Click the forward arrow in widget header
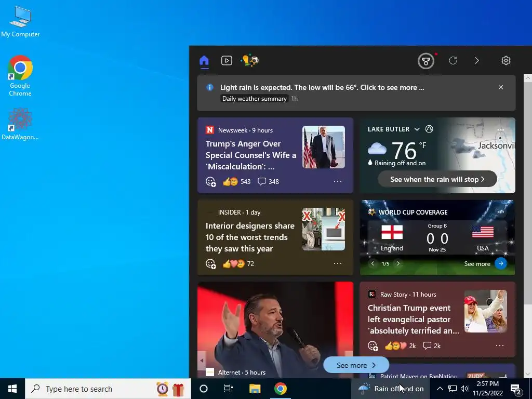This screenshot has height=399, width=532. (x=477, y=60)
